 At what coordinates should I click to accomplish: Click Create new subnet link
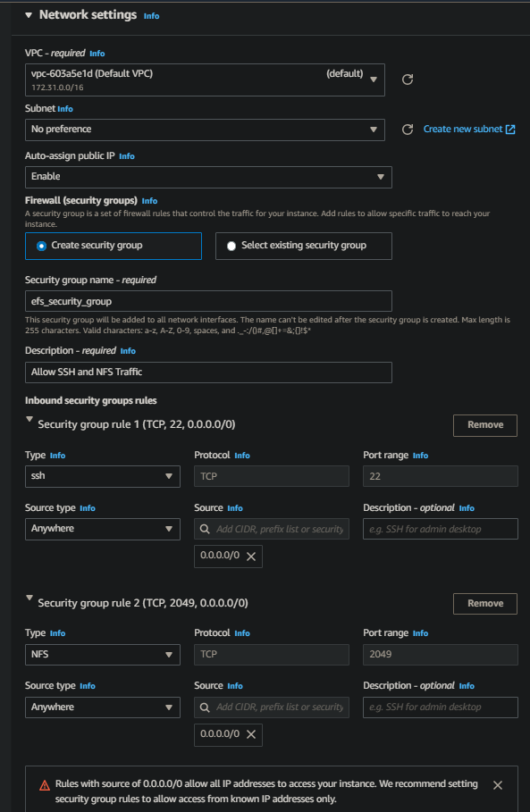click(x=469, y=129)
